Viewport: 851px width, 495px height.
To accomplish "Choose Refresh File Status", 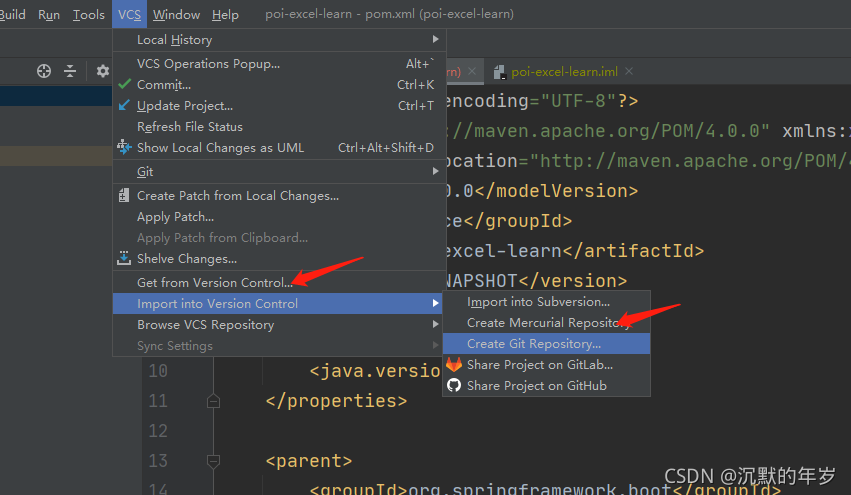I will coord(280,126).
